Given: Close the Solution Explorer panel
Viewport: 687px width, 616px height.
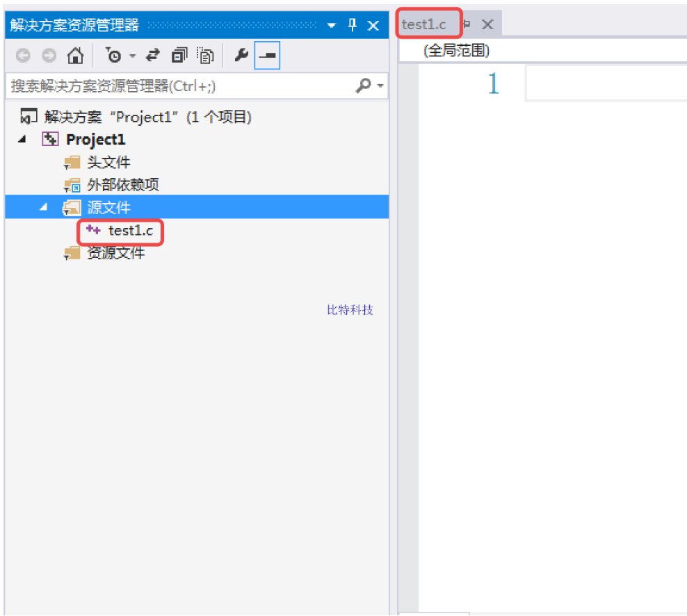Looking at the screenshot, I should (x=373, y=26).
